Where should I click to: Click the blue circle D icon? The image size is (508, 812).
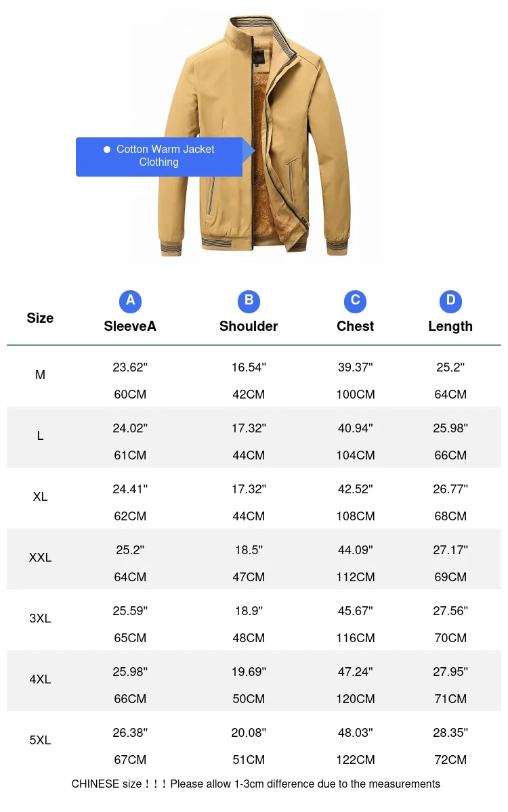(450, 301)
